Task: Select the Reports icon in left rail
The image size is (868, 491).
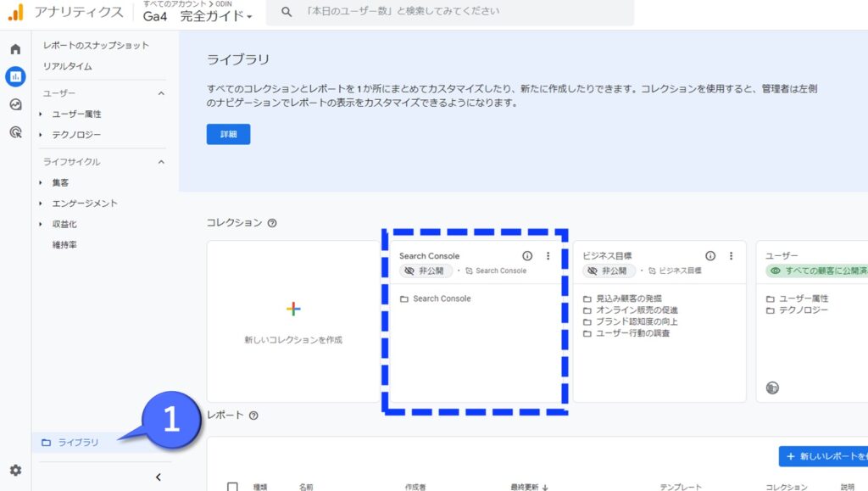Action: coord(15,76)
